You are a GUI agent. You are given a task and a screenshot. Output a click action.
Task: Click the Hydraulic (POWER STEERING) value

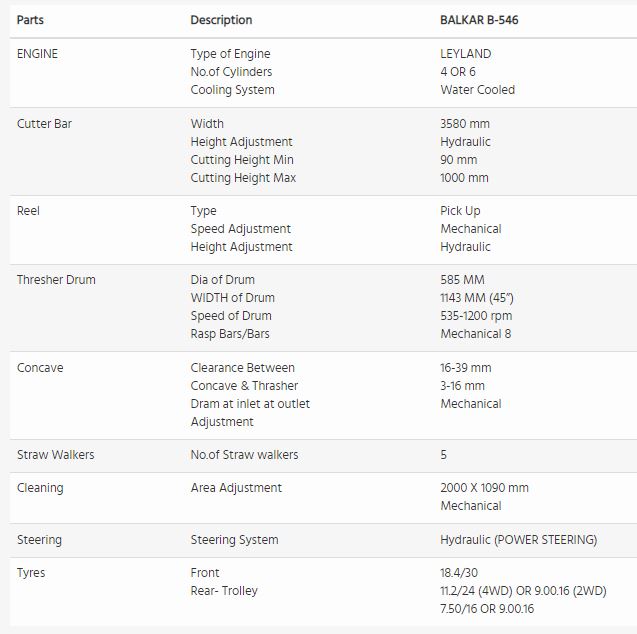pyautogui.click(x=518, y=540)
